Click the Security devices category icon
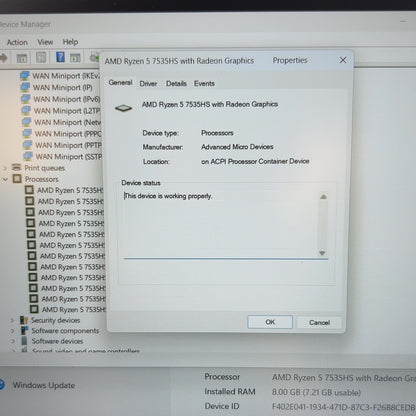Screen dimensions: 416x416 point(24,320)
